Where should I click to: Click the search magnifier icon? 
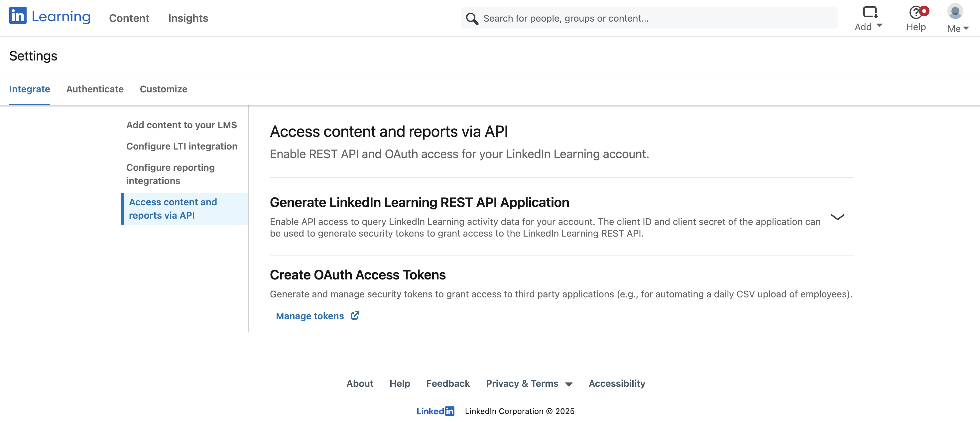(x=472, y=18)
